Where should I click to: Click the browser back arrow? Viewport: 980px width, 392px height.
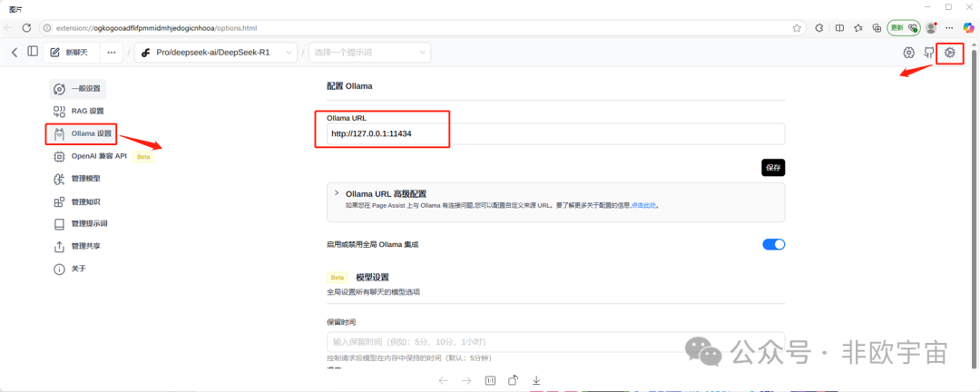pyautogui.click(x=9, y=28)
